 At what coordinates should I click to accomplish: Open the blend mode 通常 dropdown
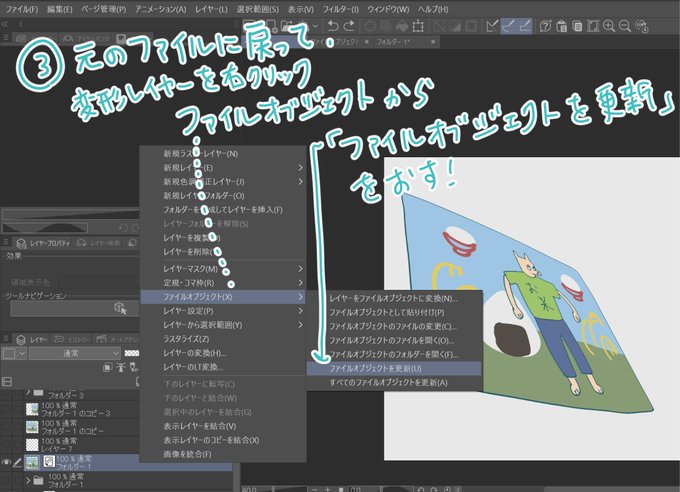tap(74, 353)
